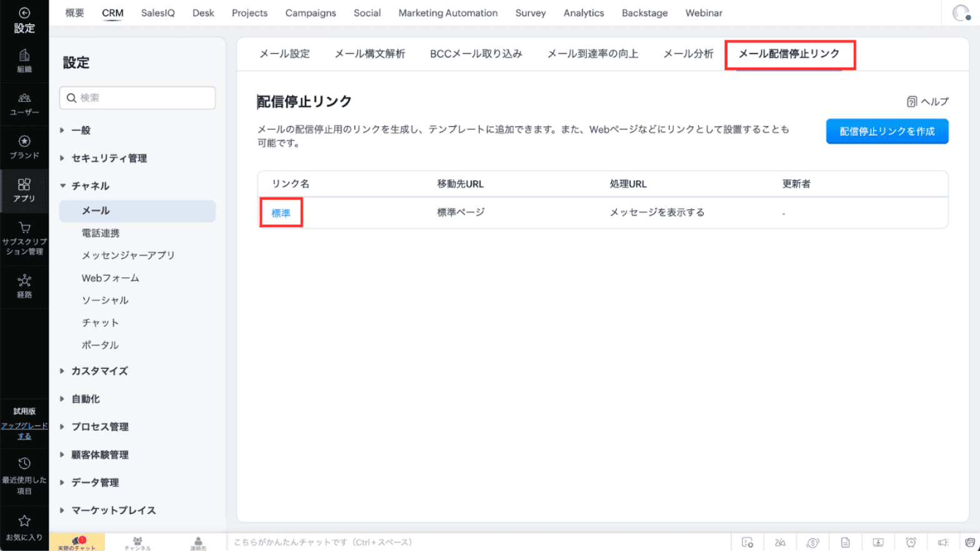The height and width of the screenshot is (551, 980).
Task: Open SalesIQ in top navigation
Action: click(x=158, y=13)
